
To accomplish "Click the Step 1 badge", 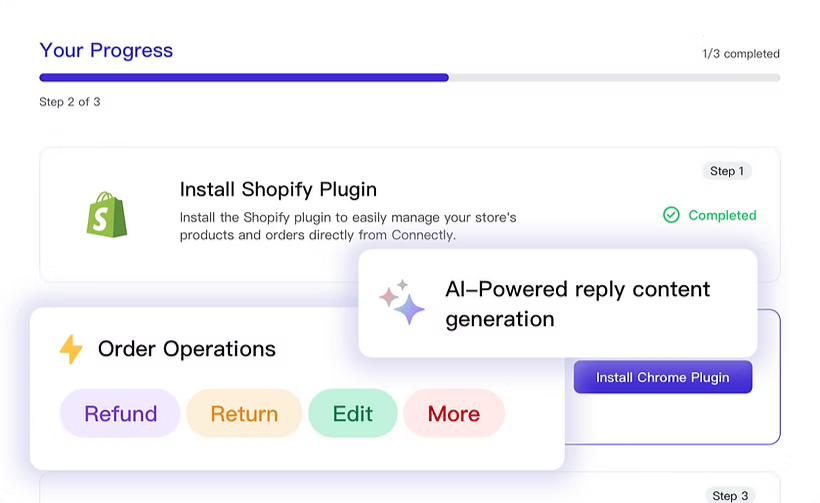I will 726,171.
